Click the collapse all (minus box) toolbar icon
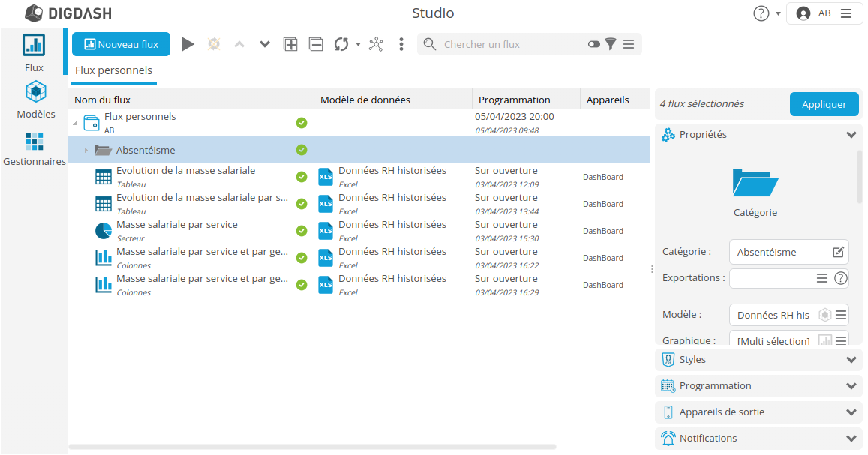The width and height of the screenshot is (868, 455). tap(316, 44)
